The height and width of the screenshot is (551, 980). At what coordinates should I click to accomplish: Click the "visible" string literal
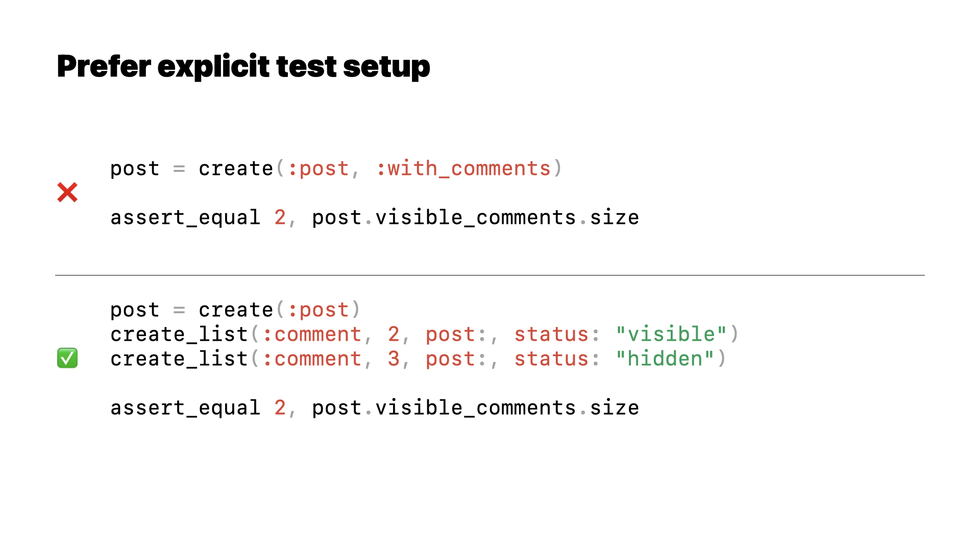[671, 335]
